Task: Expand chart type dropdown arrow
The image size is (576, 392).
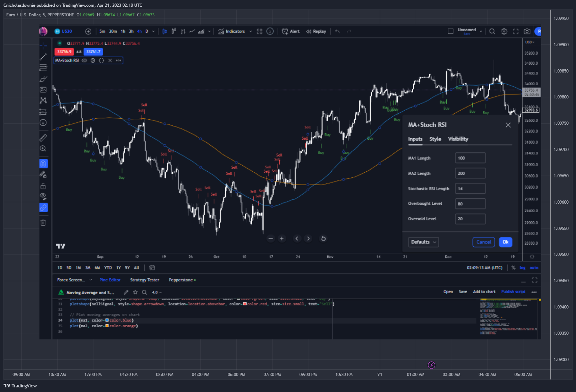Action: [209, 31]
